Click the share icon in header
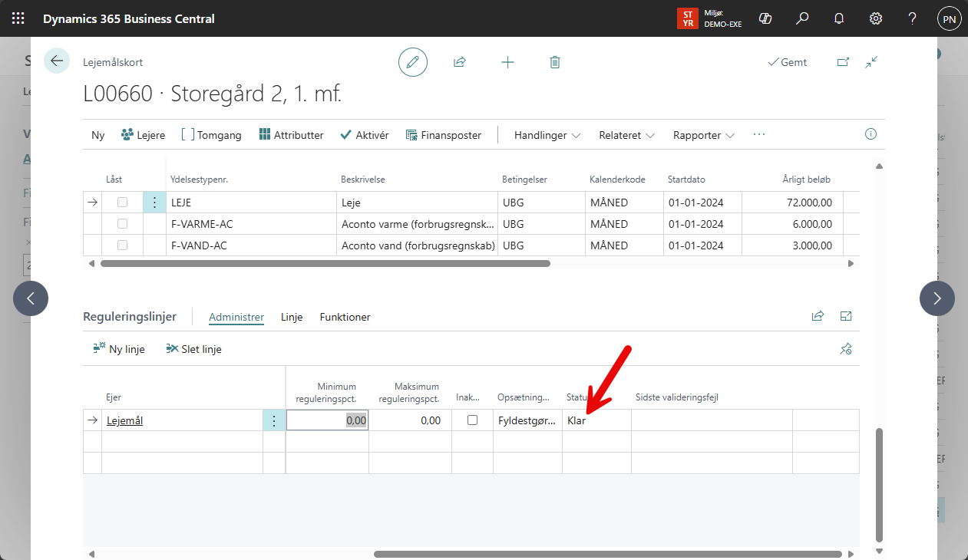 (x=460, y=62)
